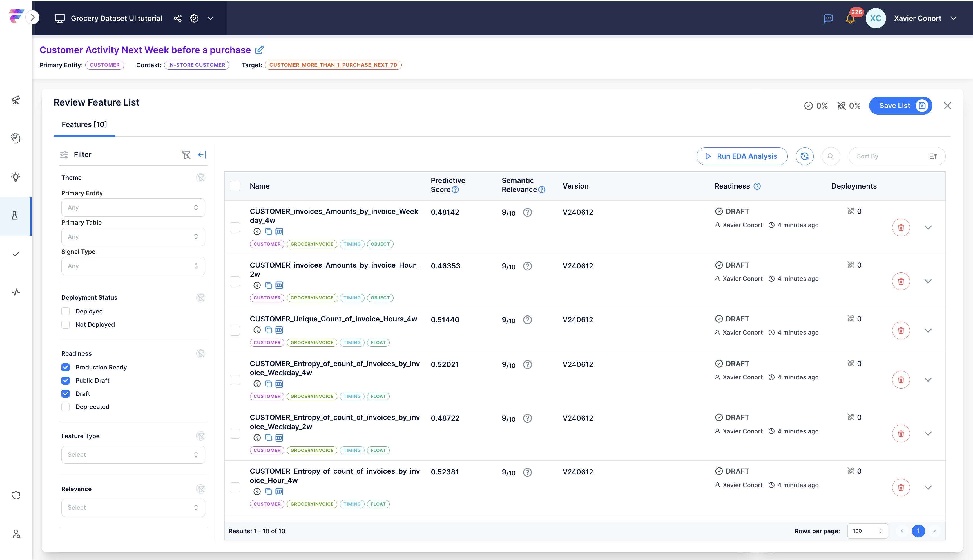Edit use case name pencil icon

[x=260, y=50]
